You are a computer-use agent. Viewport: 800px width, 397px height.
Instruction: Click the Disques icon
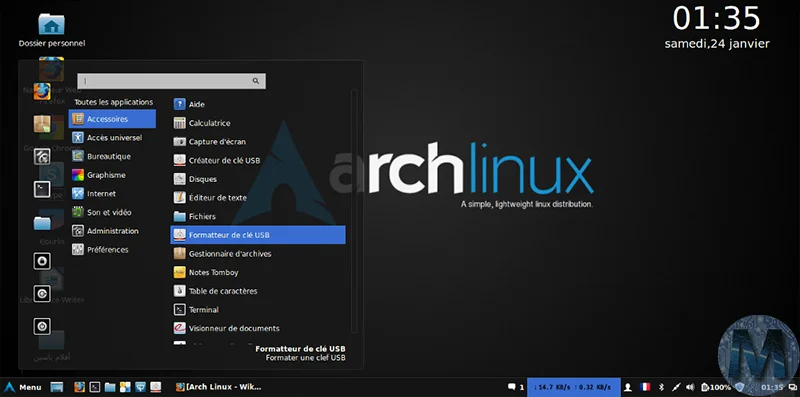180,179
